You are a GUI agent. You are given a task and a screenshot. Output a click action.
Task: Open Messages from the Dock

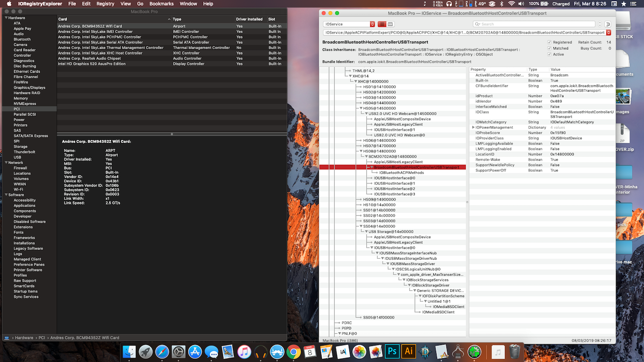pos(211,351)
